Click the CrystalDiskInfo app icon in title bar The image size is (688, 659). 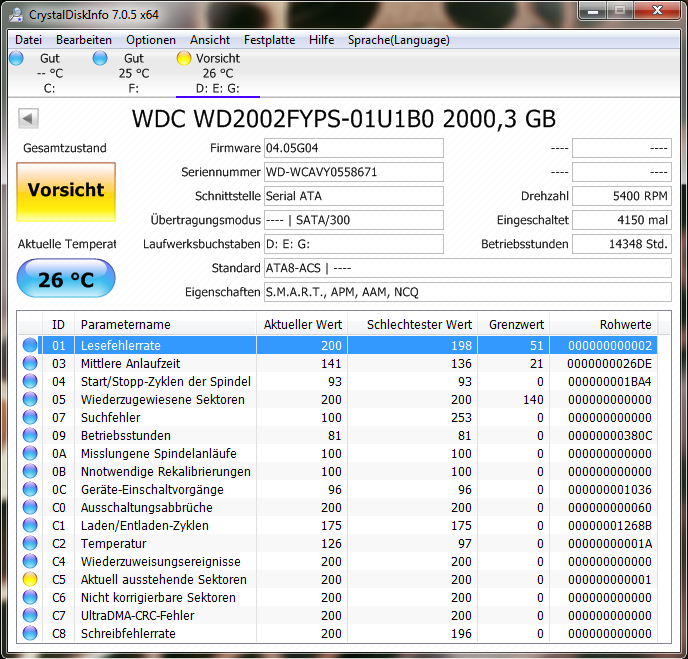(16, 14)
